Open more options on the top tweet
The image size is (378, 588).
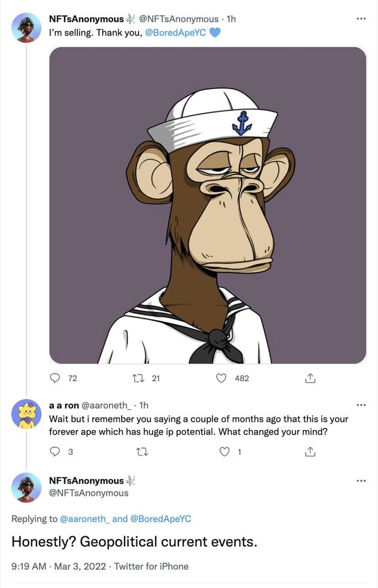click(x=361, y=19)
